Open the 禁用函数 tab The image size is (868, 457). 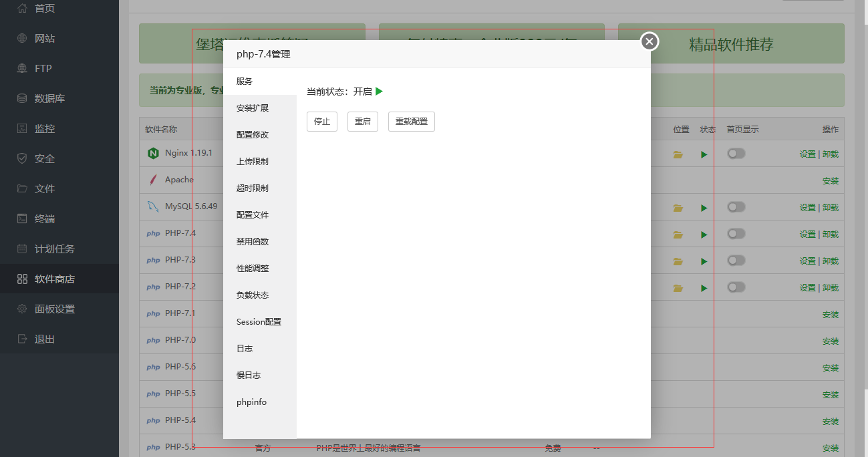click(260, 242)
